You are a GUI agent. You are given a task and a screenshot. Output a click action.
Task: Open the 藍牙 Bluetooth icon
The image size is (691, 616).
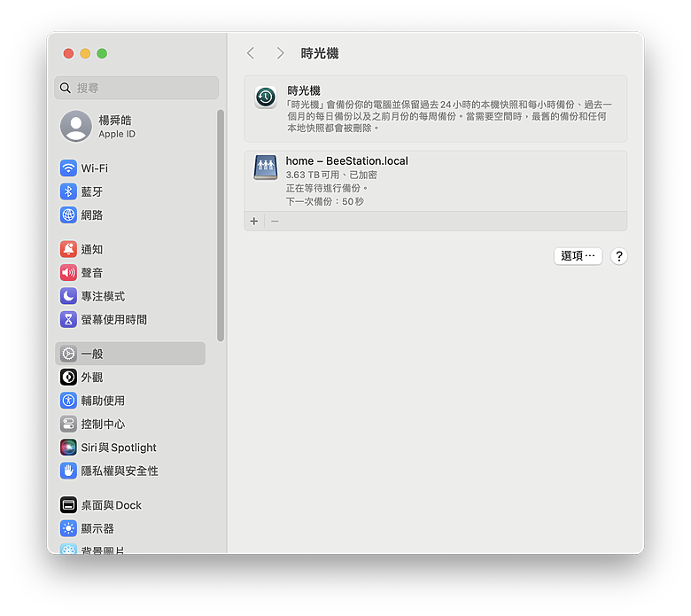pos(68,191)
